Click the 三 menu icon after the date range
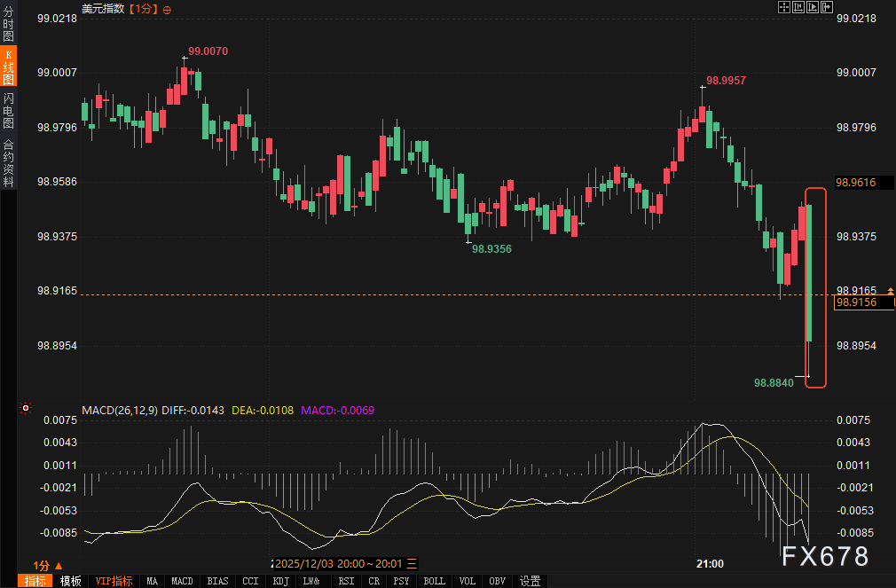Viewport: 896px width, 588px height. point(412,563)
